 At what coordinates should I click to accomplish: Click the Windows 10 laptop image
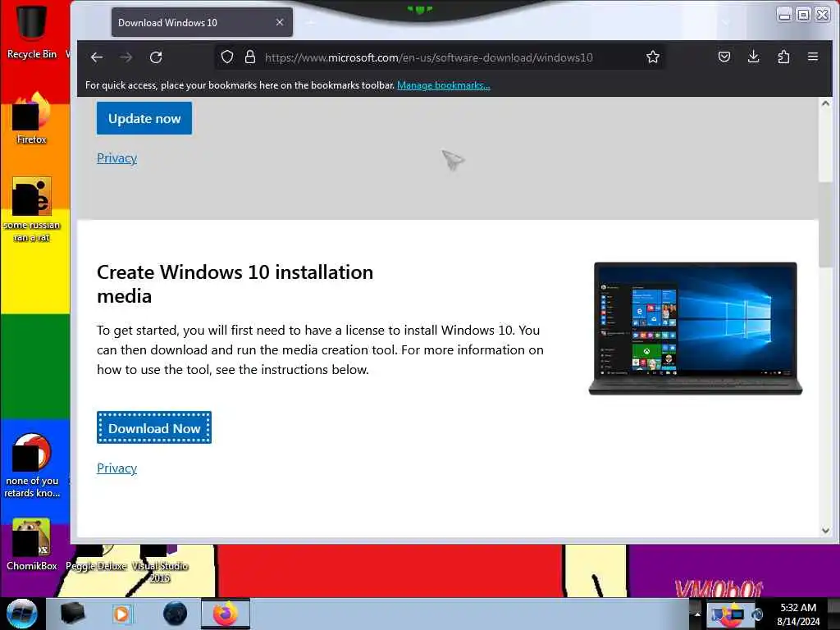coord(696,328)
